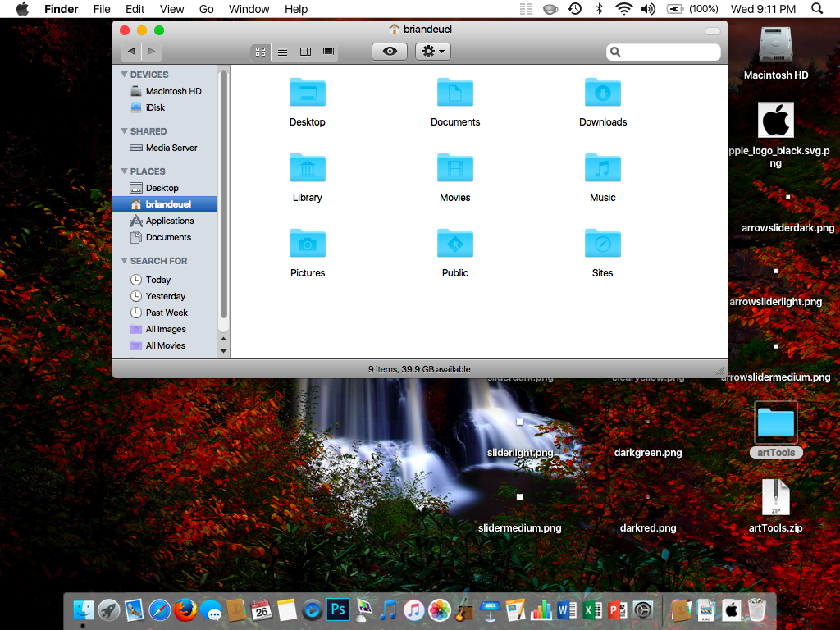Open Safari from the Dock

click(x=160, y=609)
